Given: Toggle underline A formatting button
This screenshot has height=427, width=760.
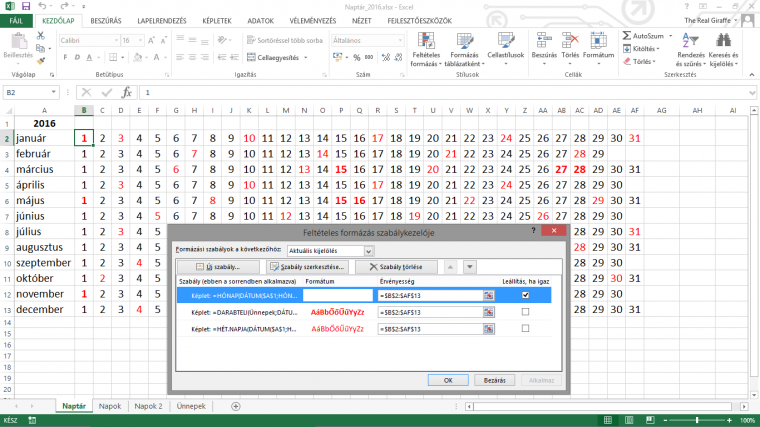Looking at the screenshot, I should click(x=89, y=57).
